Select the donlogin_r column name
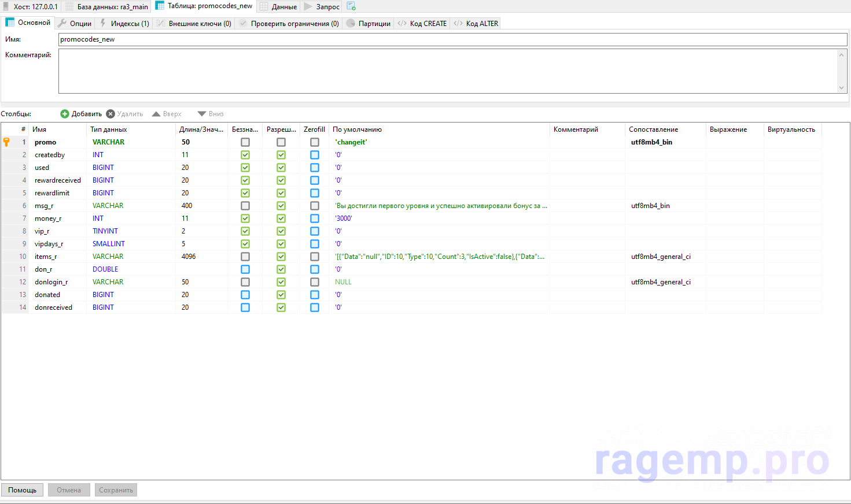This screenshot has width=851, height=504. pos(51,282)
